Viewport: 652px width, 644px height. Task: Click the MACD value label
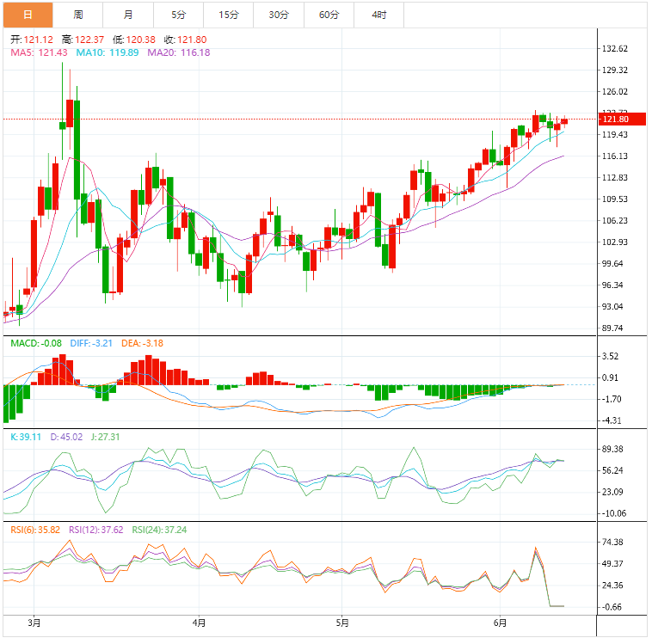pyautogui.click(x=36, y=343)
